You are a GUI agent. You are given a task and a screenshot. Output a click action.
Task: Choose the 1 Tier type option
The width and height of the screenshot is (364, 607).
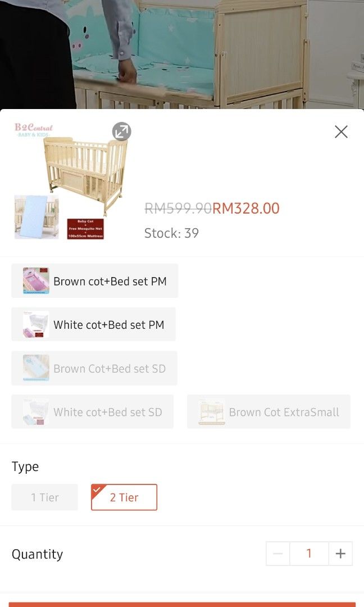coord(44,497)
